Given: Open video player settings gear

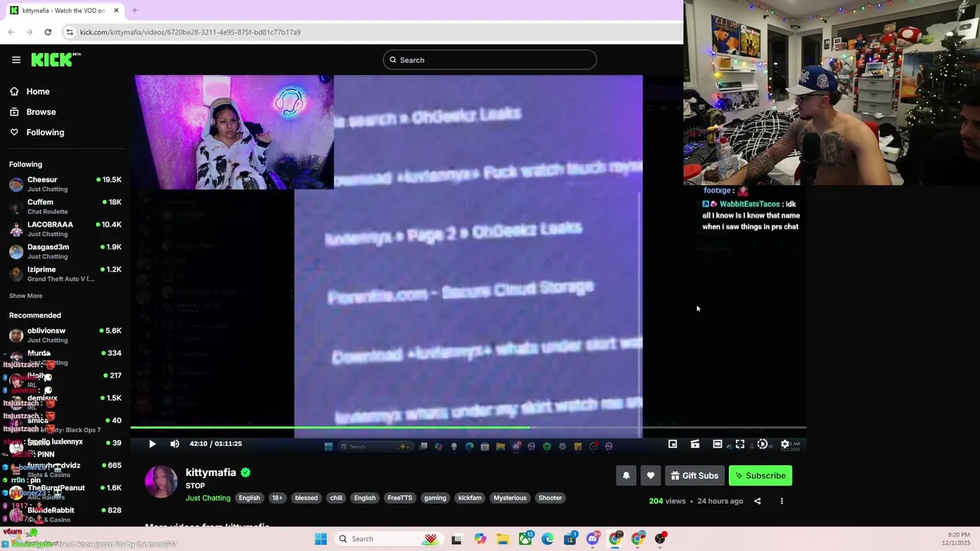Looking at the screenshot, I should coord(785,444).
